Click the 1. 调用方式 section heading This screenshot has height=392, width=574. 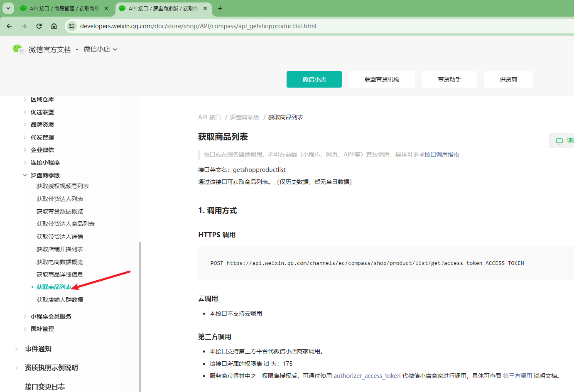click(x=218, y=211)
